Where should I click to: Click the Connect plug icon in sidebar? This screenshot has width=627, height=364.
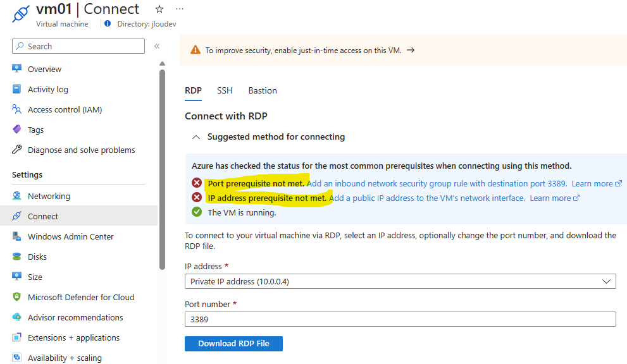click(x=17, y=216)
